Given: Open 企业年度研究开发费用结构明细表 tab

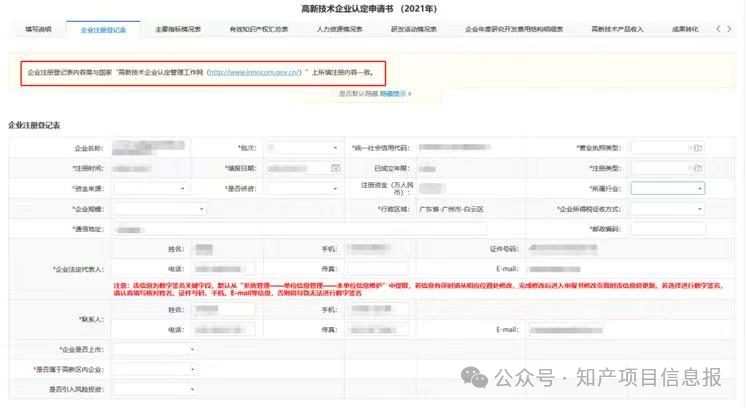Looking at the screenshot, I should tap(514, 29).
